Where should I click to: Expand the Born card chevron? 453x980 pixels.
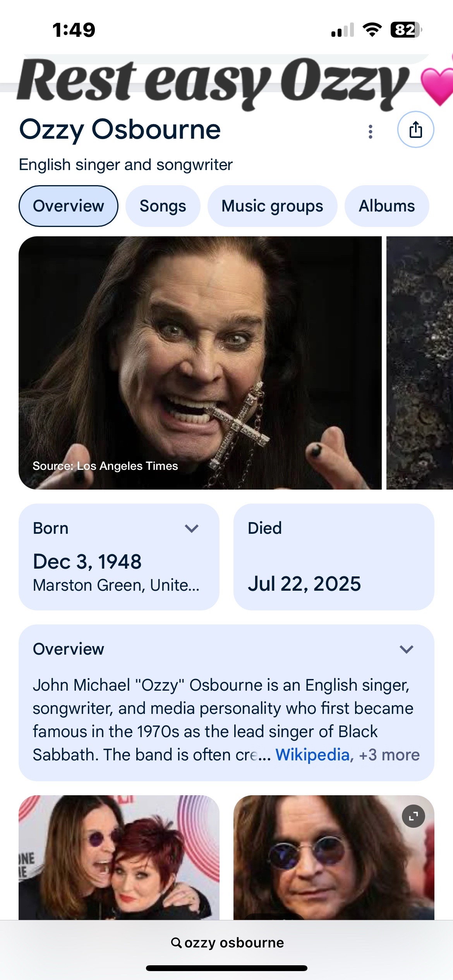192,528
